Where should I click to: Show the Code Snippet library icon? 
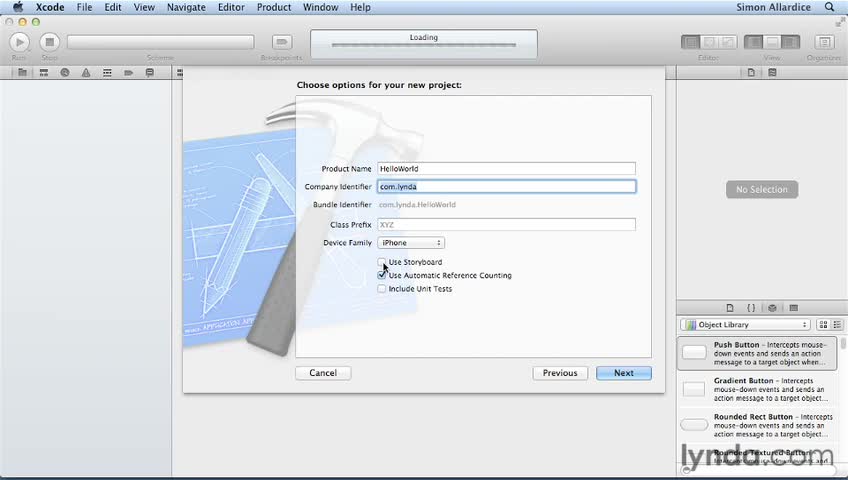tap(751, 308)
